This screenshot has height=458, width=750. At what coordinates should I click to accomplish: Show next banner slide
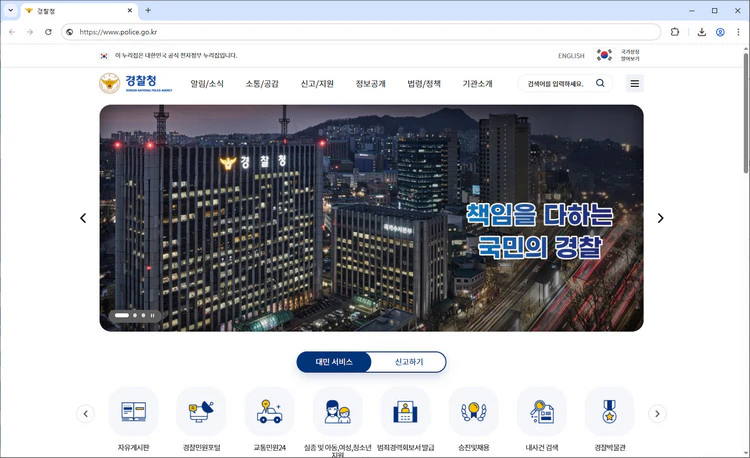point(660,218)
